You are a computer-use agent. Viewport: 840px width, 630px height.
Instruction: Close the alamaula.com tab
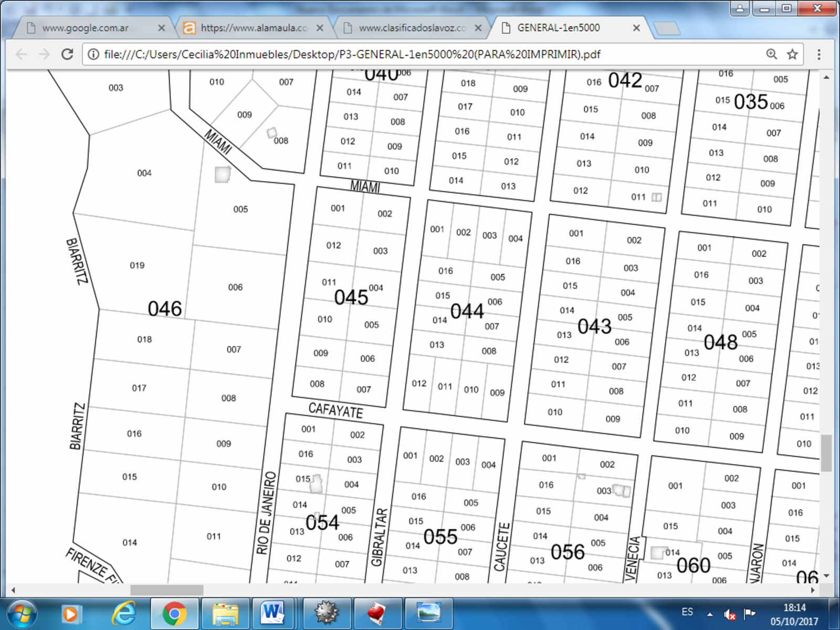tap(320, 28)
